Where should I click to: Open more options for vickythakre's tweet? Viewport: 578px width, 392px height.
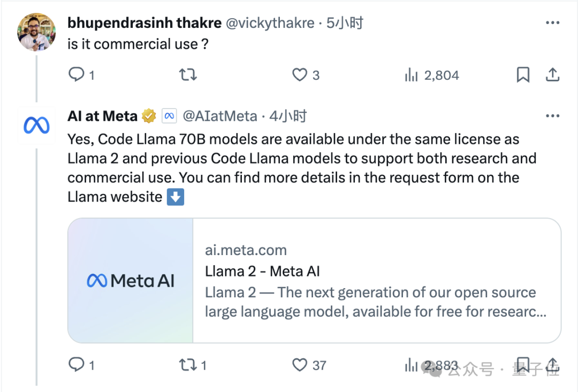point(552,22)
